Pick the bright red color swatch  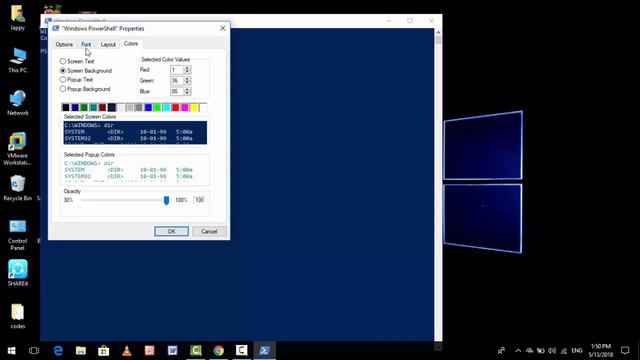[x=176, y=107]
